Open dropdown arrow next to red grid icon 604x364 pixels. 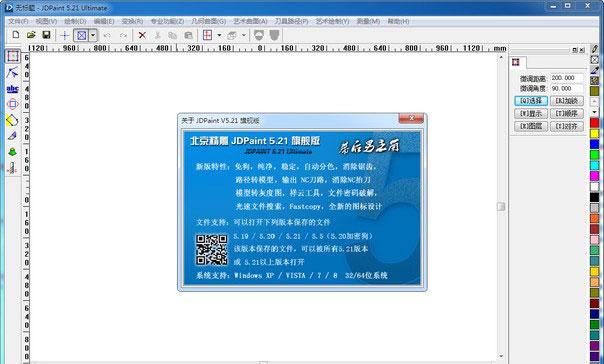point(219,35)
